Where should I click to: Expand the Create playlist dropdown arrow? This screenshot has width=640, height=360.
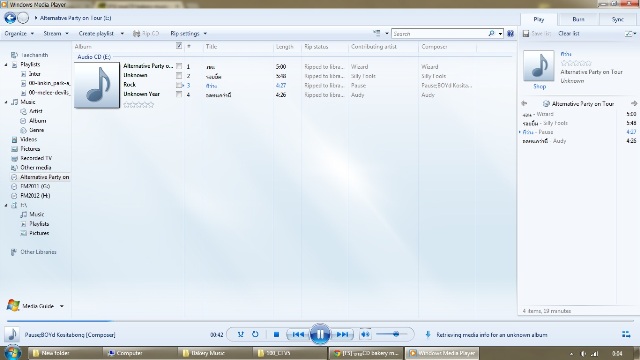(x=122, y=33)
